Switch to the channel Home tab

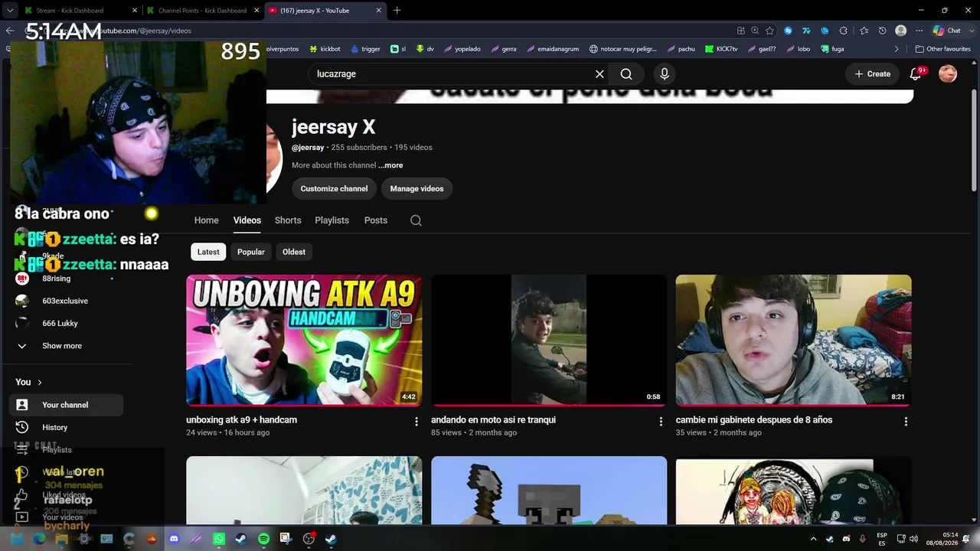(x=207, y=220)
